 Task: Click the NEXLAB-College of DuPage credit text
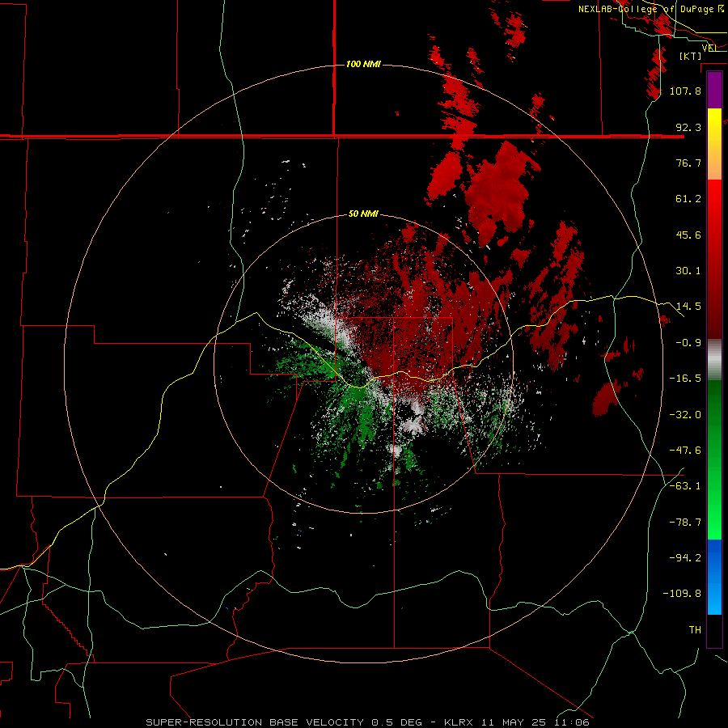tap(651, 9)
